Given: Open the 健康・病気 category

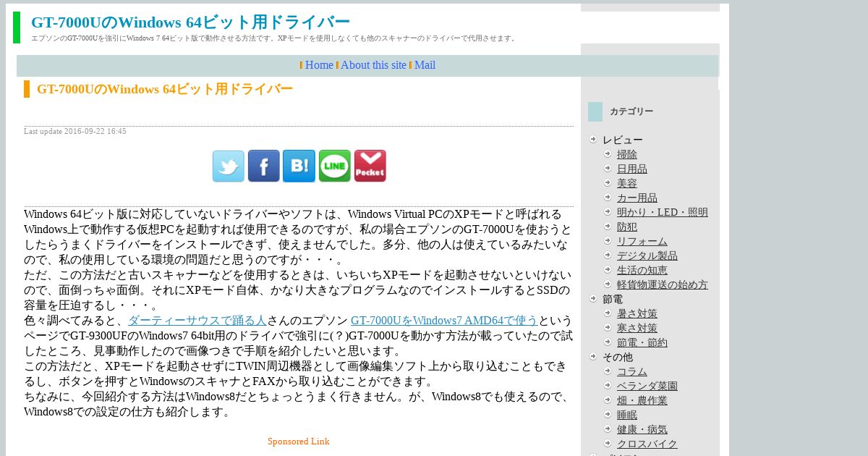Looking at the screenshot, I should tap(642, 429).
